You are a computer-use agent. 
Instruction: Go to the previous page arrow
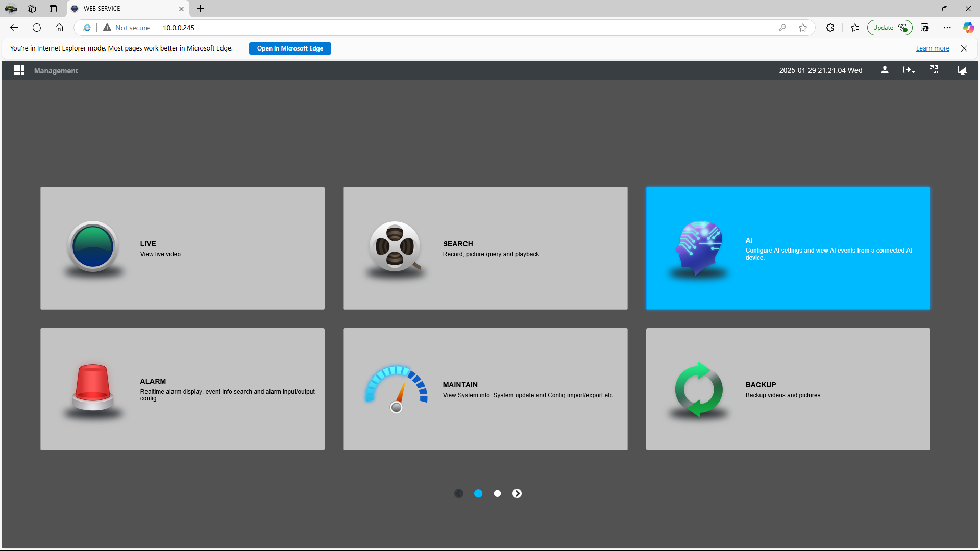(459, 493)
